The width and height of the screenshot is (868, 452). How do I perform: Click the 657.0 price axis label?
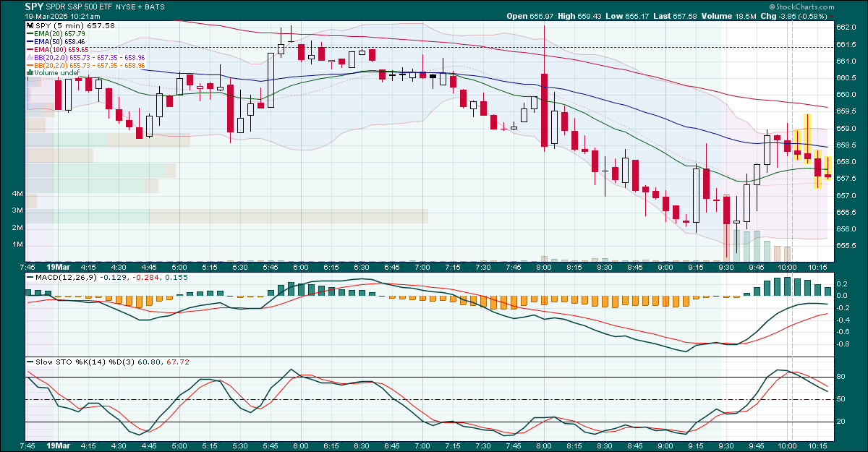click(847, 195)
